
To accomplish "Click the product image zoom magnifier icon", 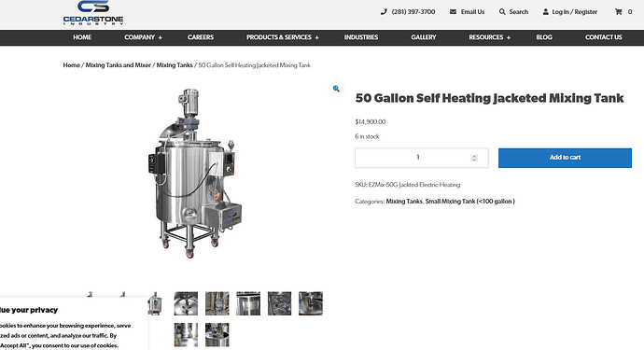I will click(336, 89).
